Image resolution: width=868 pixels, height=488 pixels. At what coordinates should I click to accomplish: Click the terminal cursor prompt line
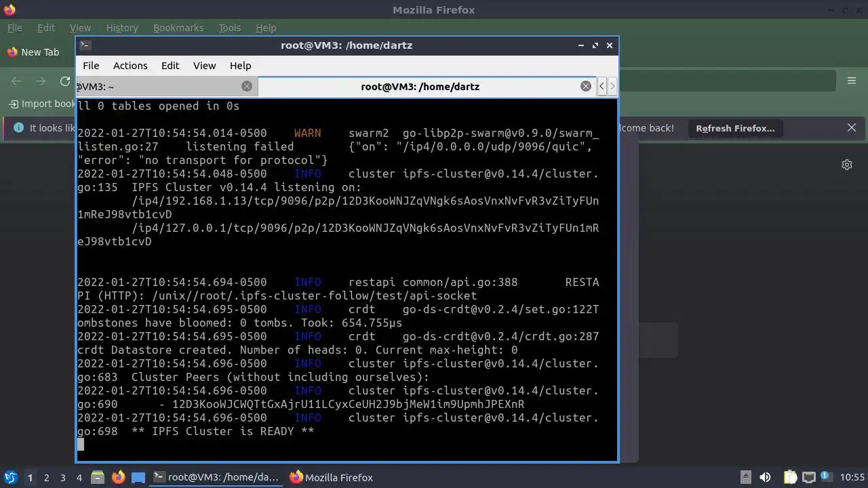(81, 445)
